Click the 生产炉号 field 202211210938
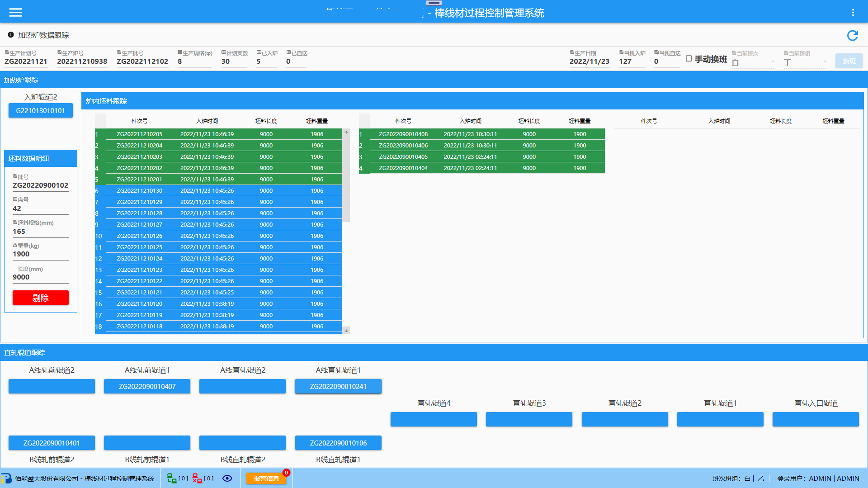Screen dimensions: 868x488 (x=82, y=62)
